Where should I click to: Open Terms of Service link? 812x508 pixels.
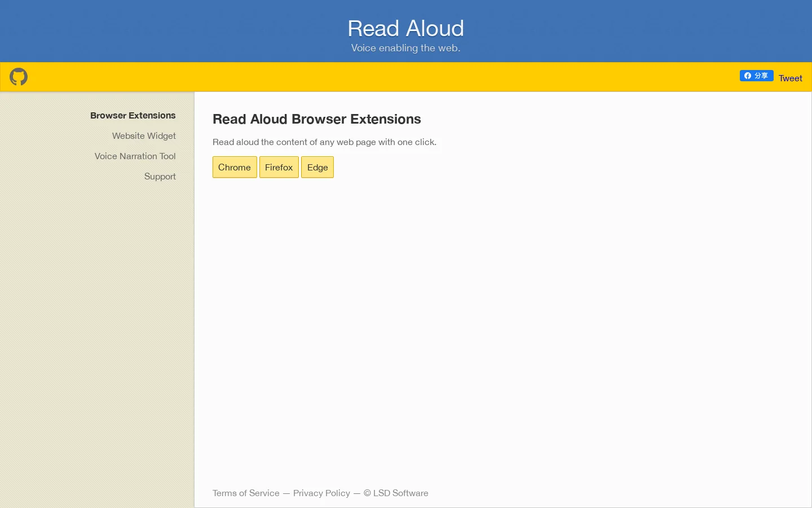click(x=246, y=493)
